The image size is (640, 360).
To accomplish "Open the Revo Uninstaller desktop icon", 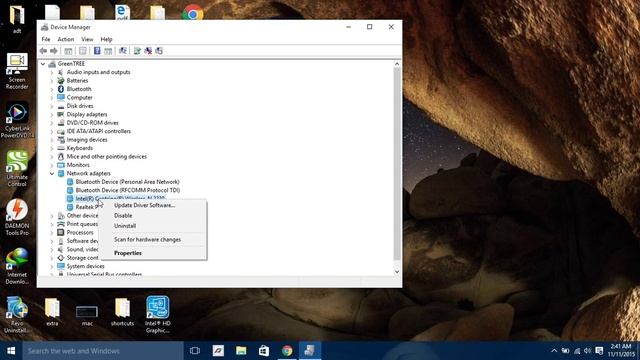I will [x=17, y=315].
